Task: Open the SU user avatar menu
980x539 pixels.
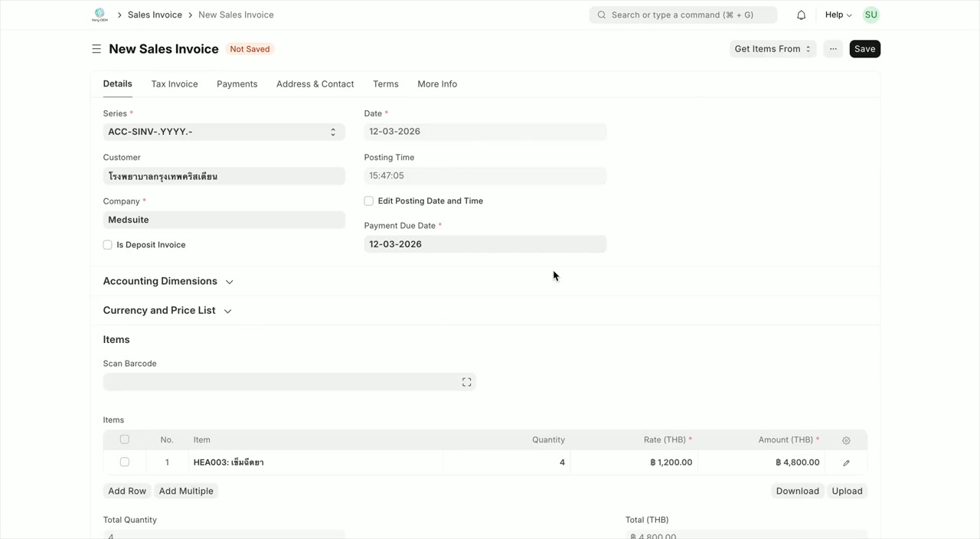Action: 871,15
